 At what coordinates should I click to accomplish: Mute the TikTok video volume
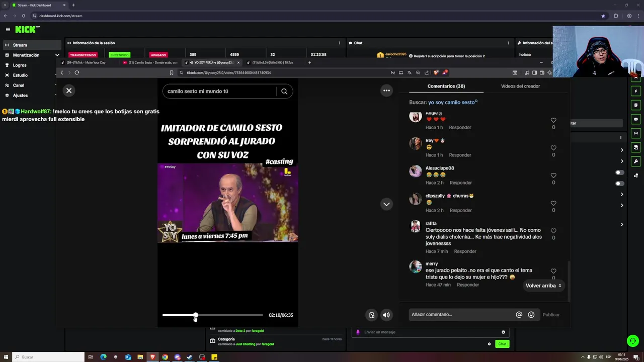pyautogui.click(x=386, y=315)
